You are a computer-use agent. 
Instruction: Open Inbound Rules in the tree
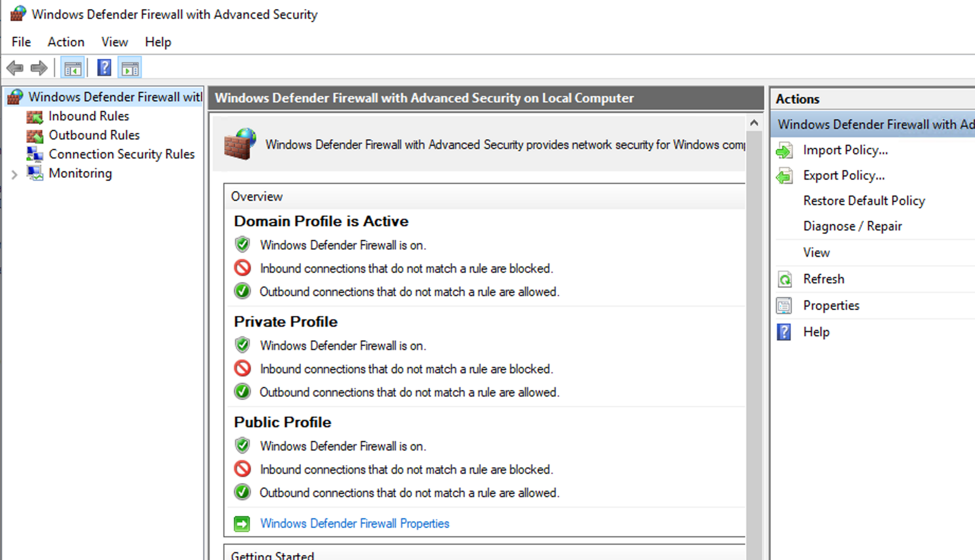pyautogui.click(x=88, y=116)
